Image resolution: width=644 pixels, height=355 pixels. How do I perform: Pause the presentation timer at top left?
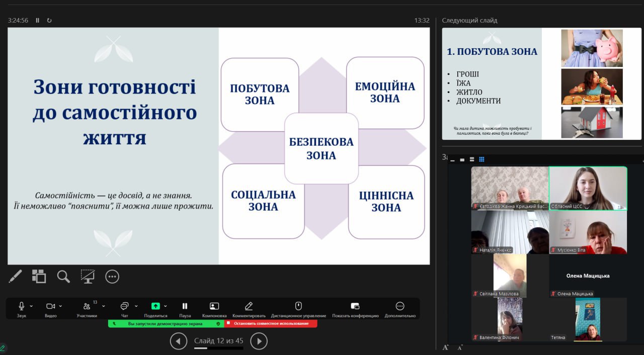(x=38, y=21)
